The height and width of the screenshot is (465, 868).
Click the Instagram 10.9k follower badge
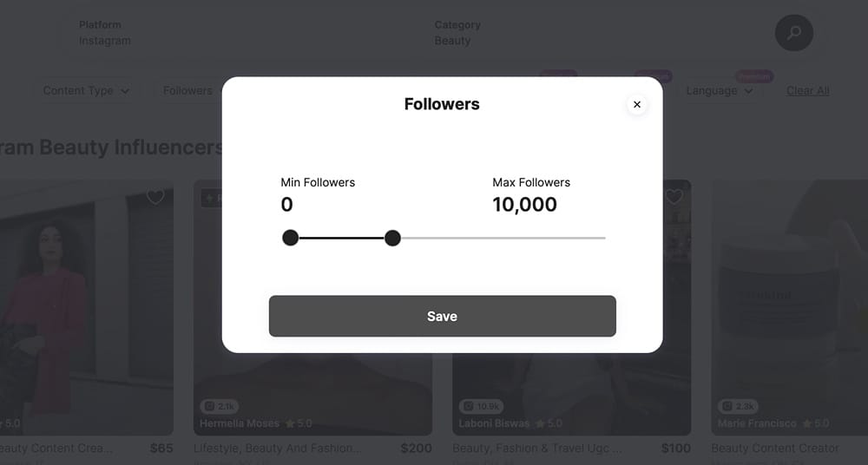[x=481, y=406]
